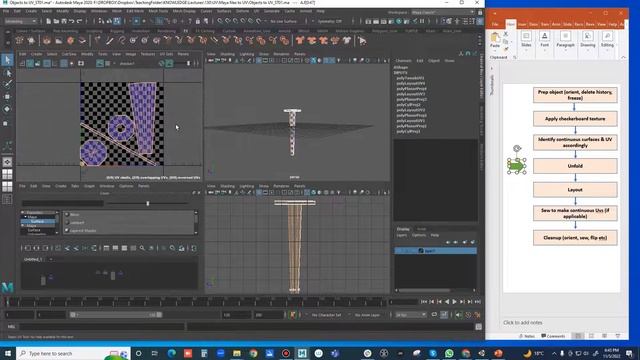640x360 pixels.
Task: Click the Maya icon on the taskbar
Action: pos(302,353)
